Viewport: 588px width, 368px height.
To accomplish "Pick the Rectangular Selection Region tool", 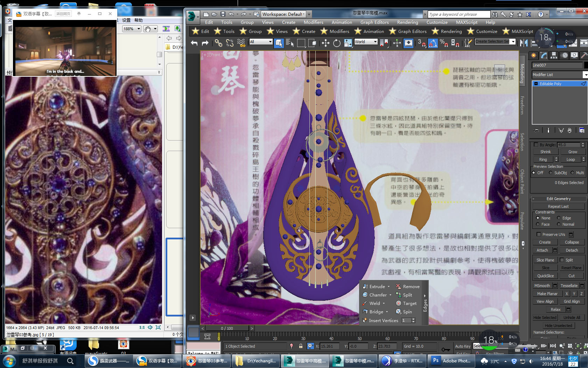I will click(x=301, y=43).
